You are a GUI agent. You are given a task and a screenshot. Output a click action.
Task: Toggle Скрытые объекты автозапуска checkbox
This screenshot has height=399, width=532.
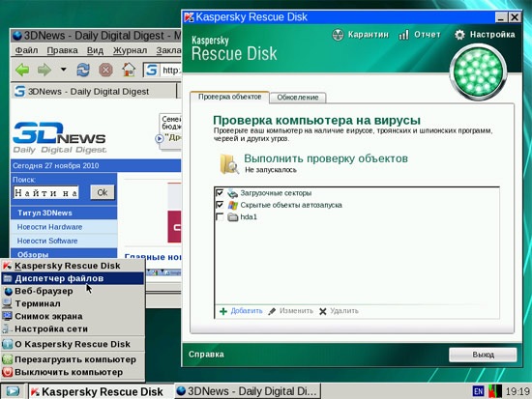click(x=220, y=205)
